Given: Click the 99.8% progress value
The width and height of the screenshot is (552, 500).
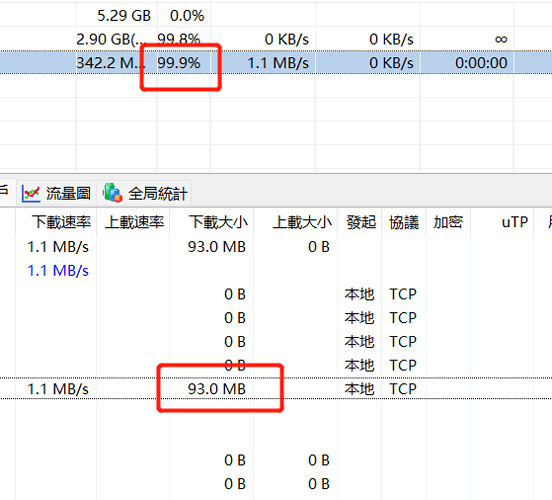Looking at the screenshot, I should [179, 39].
